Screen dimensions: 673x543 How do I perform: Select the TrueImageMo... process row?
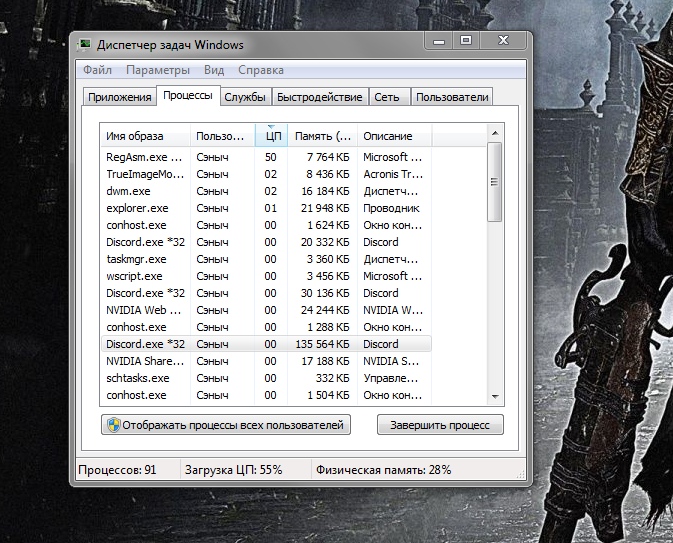(x=266, y=174)
